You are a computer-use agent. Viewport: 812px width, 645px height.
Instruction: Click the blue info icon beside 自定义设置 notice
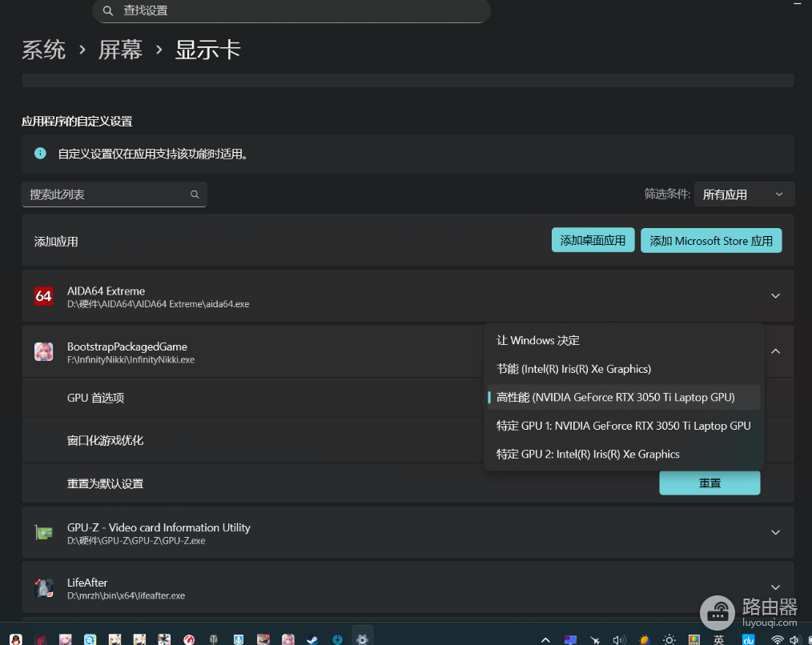[x=40, y=153]
